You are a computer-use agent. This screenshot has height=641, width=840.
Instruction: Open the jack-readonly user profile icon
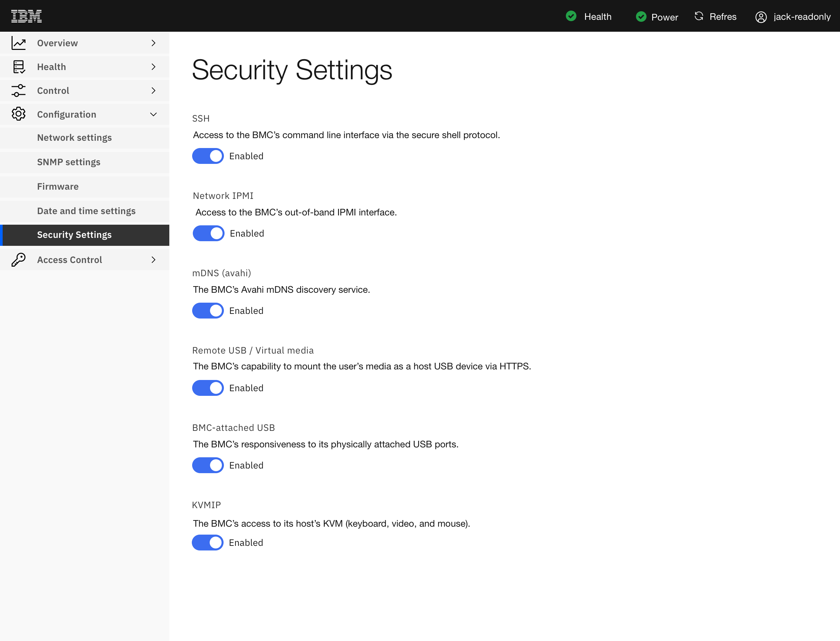pyautogui.click(x=761, y=17)
